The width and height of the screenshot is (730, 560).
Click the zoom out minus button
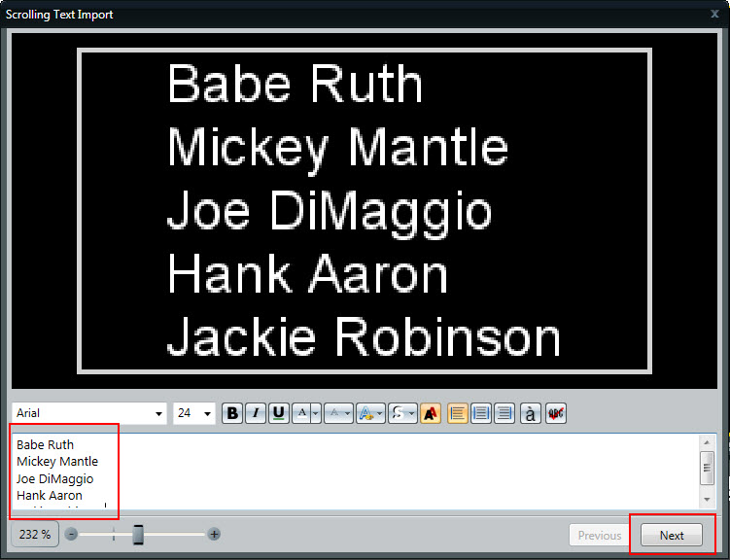click(x=72, y=535)
